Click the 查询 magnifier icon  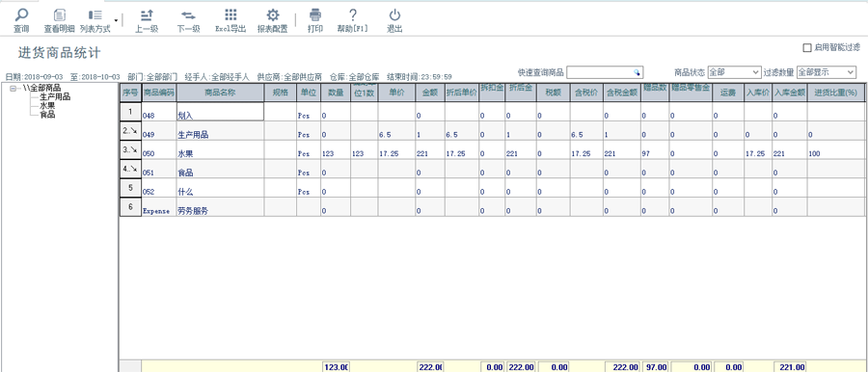click(x=21, y=15)
